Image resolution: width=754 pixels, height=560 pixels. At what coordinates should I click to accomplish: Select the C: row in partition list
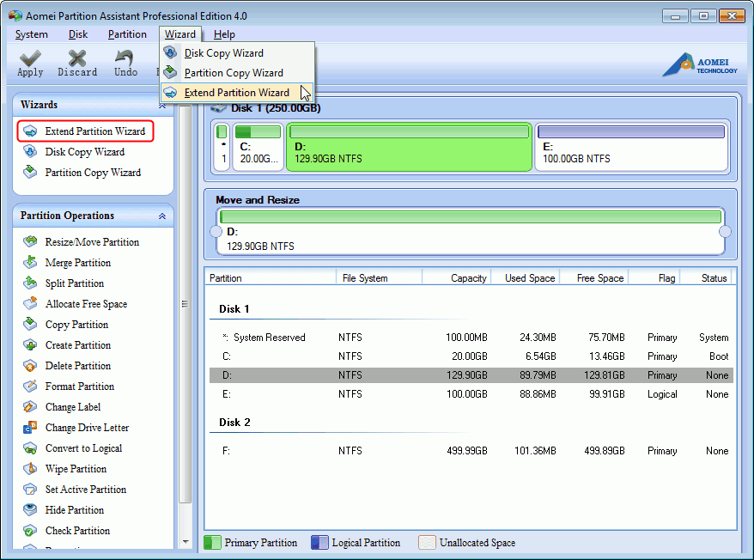pyautogui.click(x=471, y=356)
